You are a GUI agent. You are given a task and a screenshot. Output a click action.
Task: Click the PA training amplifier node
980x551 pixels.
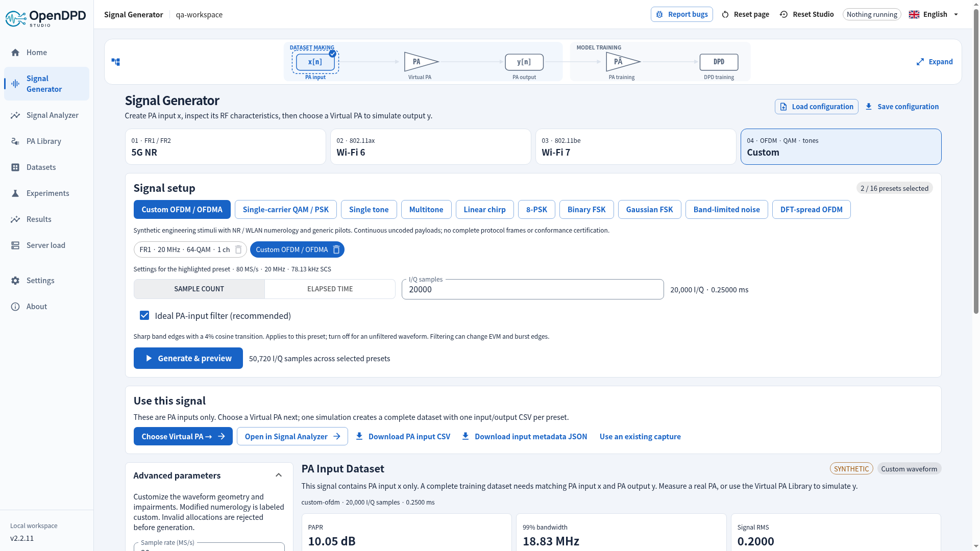[x=622, y=62]
